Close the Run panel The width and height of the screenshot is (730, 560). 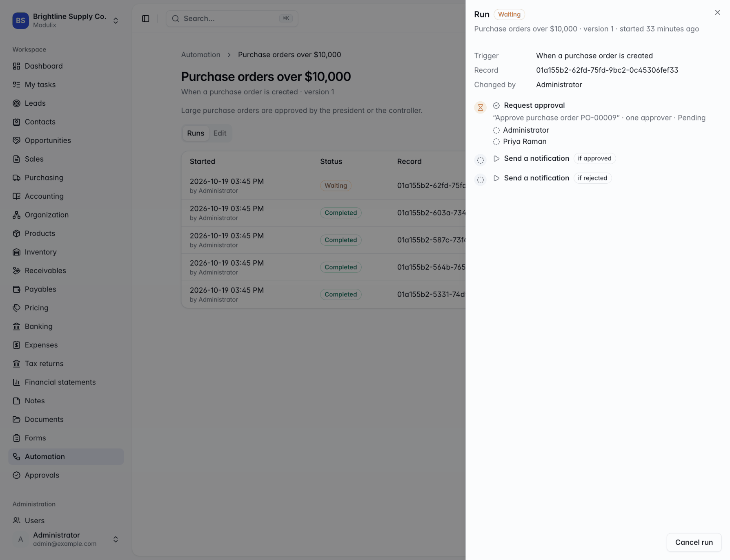717,13
